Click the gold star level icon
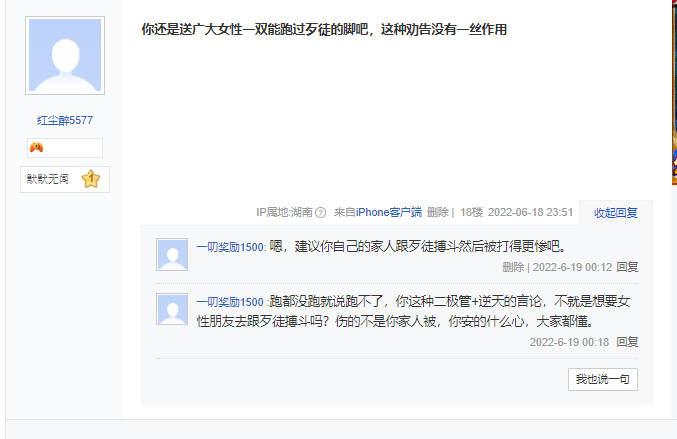 point(91,179)
